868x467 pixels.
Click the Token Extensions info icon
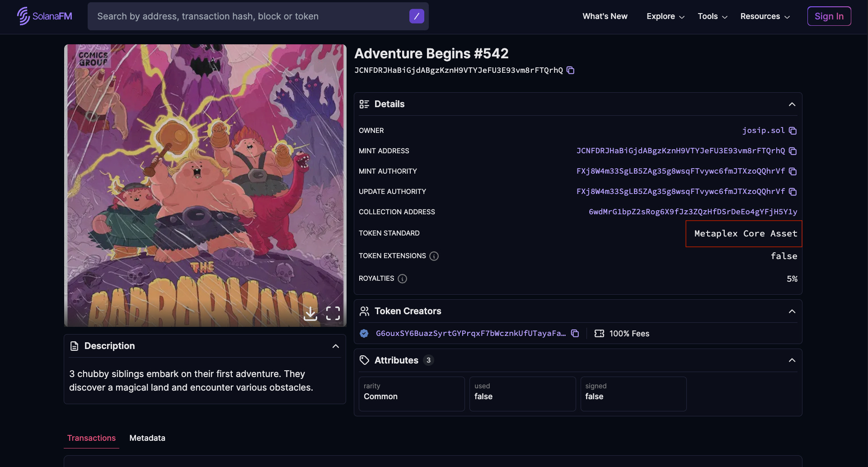(x=434, y=256)
